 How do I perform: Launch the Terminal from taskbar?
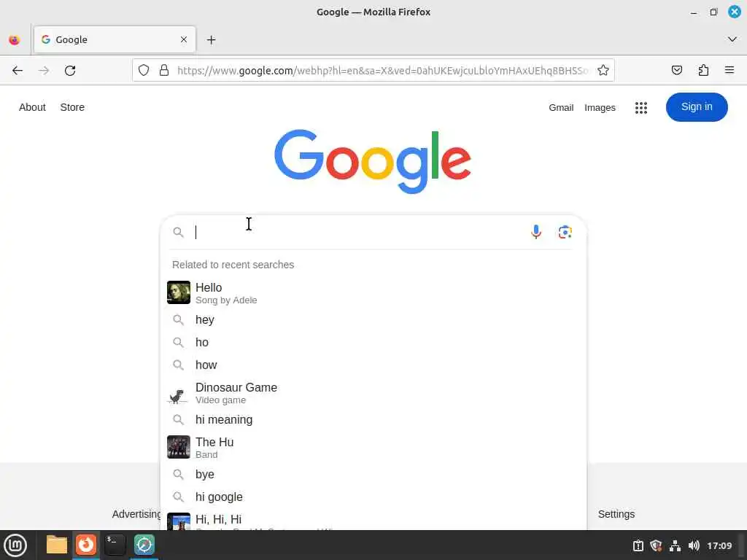(115, 545)
